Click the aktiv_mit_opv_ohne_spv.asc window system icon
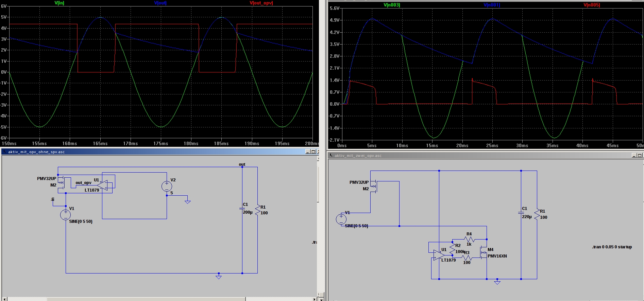Screen dimensions: 644x301 (4, 152)
